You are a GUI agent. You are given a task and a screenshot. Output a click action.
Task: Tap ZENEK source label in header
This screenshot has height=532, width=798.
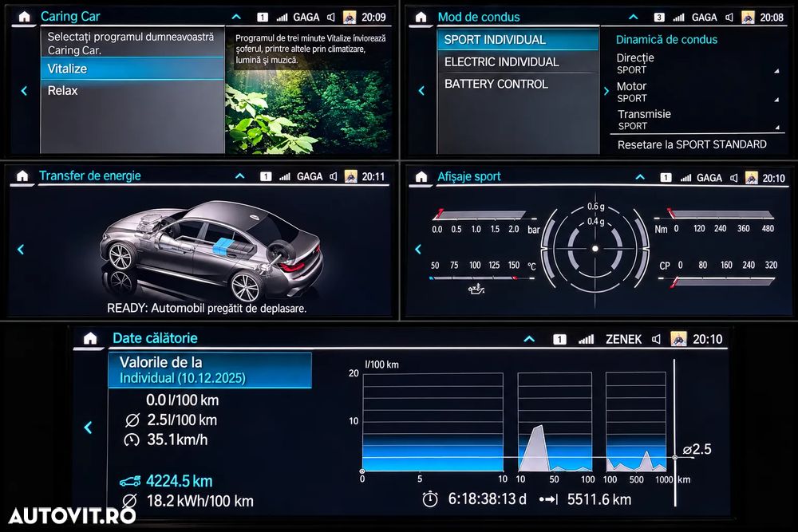(x=623, y=339)
